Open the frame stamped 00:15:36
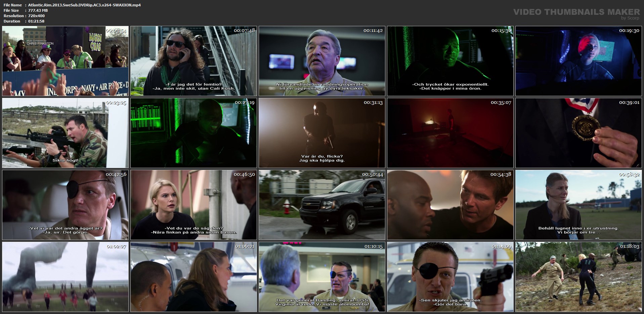 [450, 61]
